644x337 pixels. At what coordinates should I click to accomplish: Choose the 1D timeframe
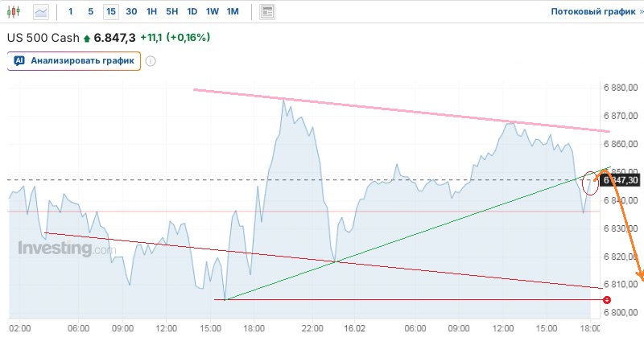tap(192, 12)
